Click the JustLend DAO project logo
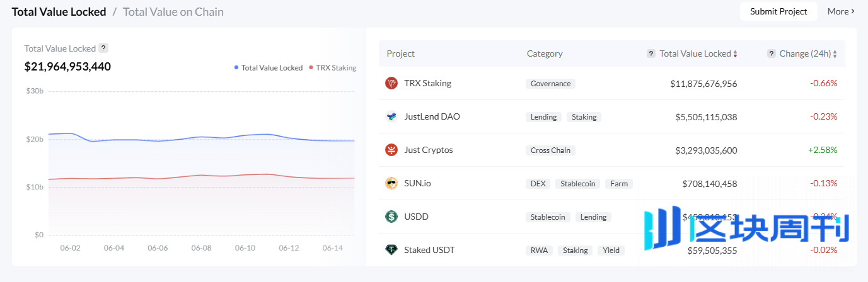Screen dimensions: 868x282 391,116
